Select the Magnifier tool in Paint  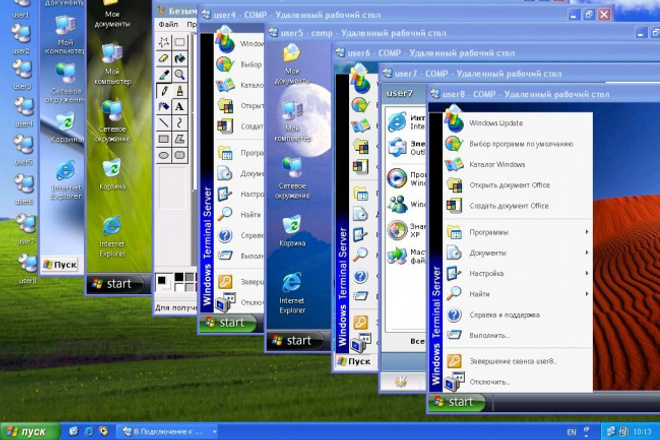tap(180, 75)
